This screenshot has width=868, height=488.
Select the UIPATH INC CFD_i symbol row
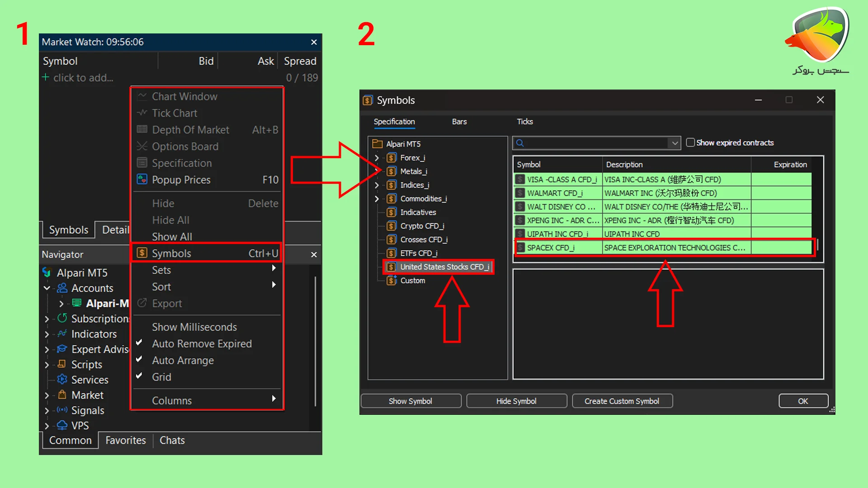(x=663, y=234)
